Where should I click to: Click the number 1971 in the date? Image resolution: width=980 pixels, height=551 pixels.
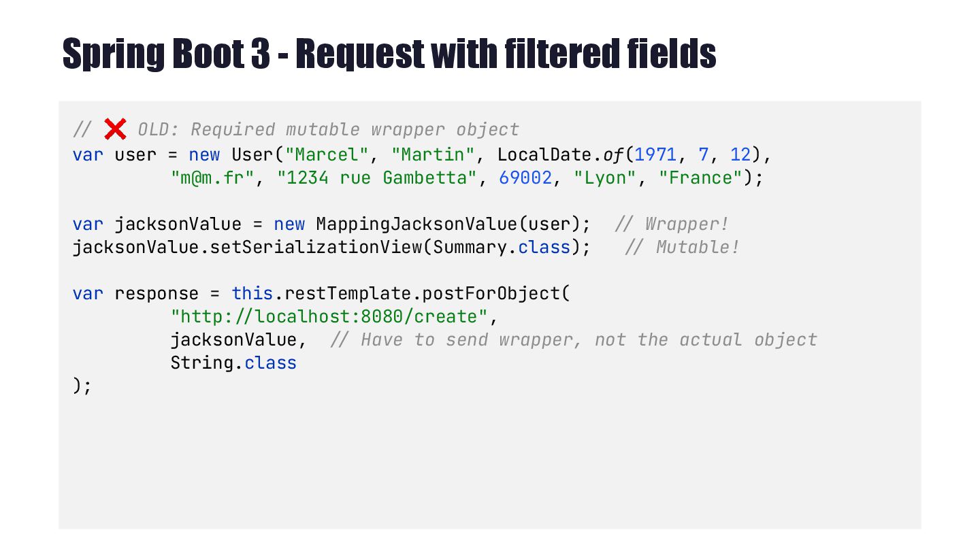click(x=655, y=154)
